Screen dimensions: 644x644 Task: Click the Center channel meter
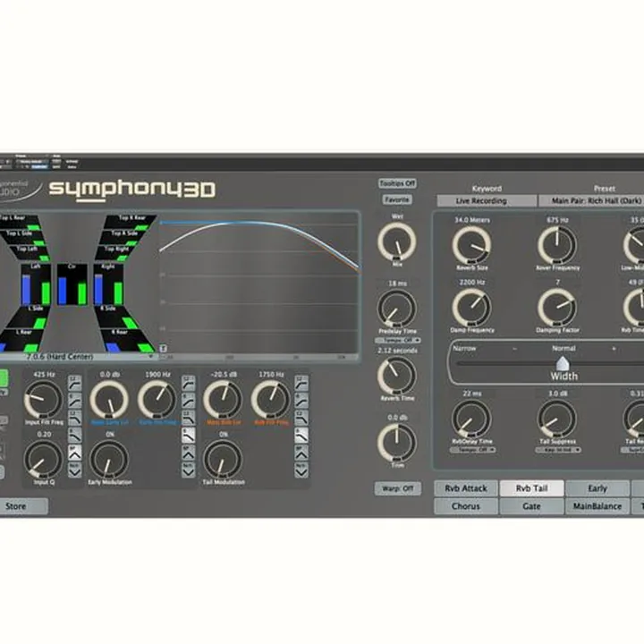click(x=72, y=284)
